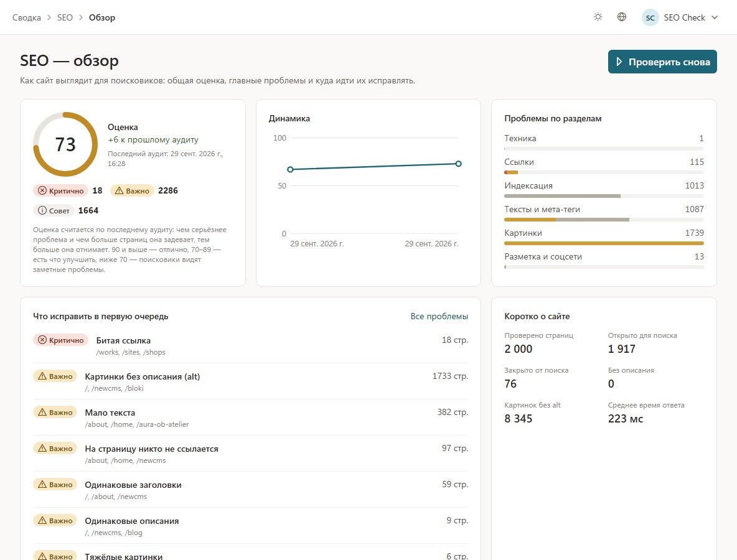Click the score ring showing 73
The height and width of the screenshot is (560, 737).
65,144
